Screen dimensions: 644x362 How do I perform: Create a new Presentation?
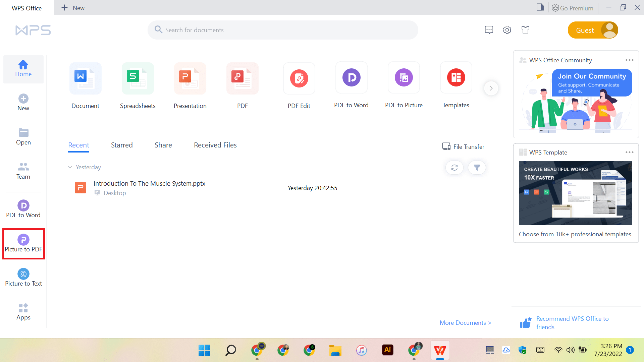[x=190, y=85]
